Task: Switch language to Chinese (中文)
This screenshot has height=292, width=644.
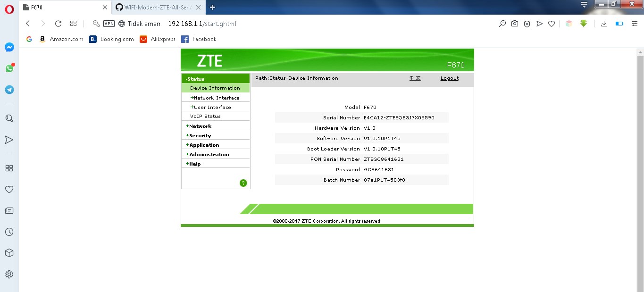Action: (415, 78)
